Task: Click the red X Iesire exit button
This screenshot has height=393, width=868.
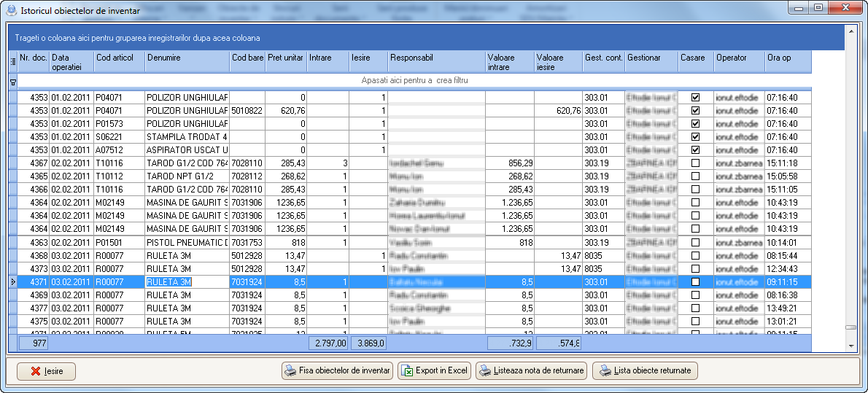Action: tap(46, 371)
